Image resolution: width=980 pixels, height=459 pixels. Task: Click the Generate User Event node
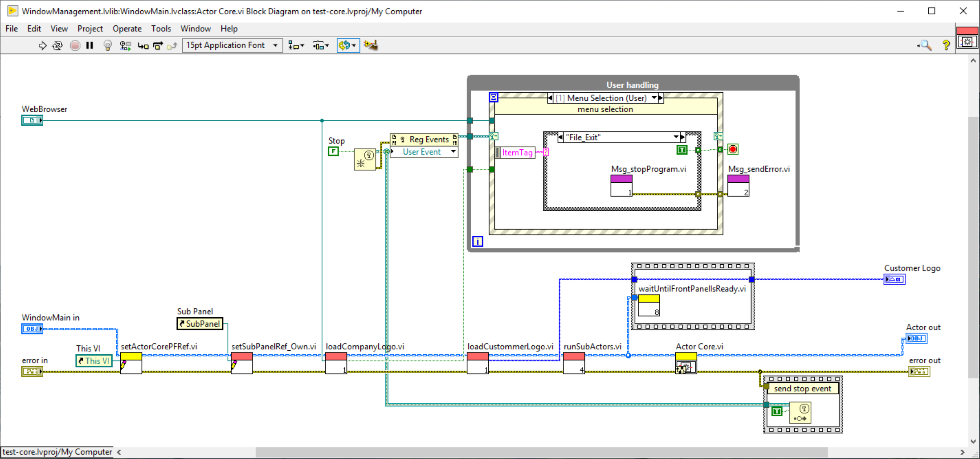point(800,413)
